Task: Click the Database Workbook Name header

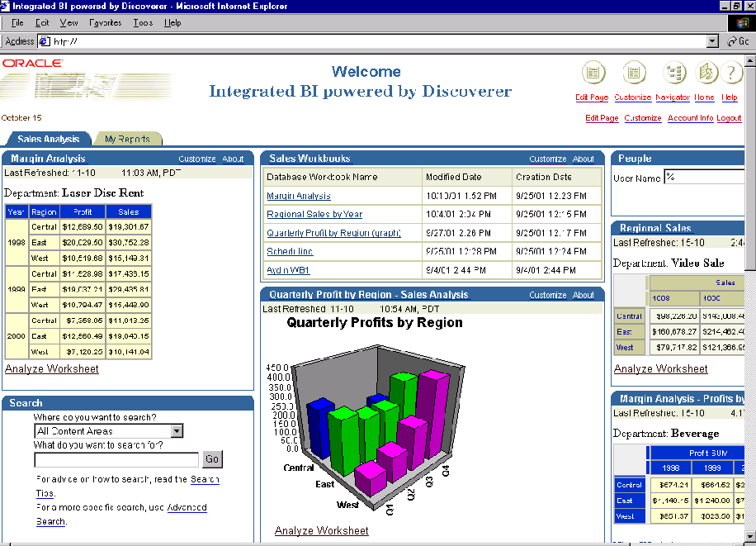Action: [343, 177]
